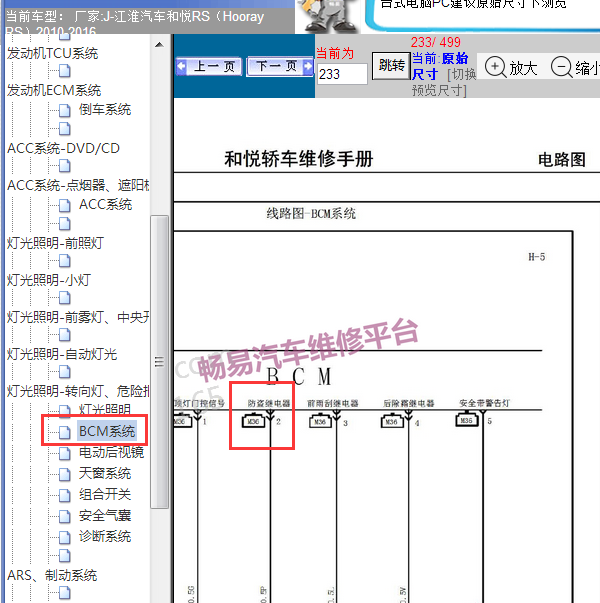This screenshot has width=600, height=603.
Task: Click the tree panel scroll-up arrow
Action: (x=159, y=45)
